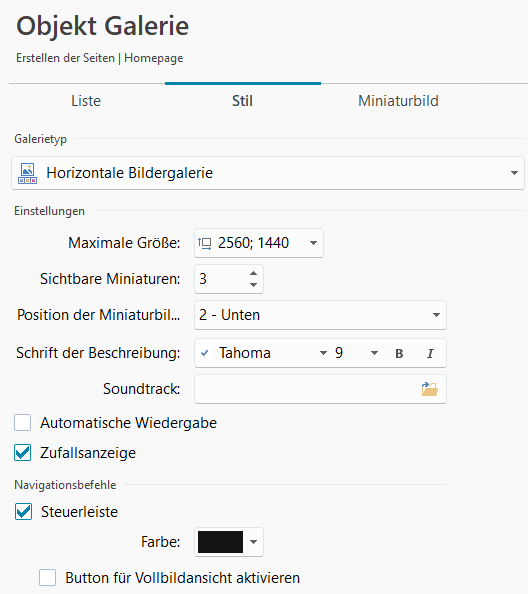Enable Button für Vollbildansicht aktivieren
This screenshot has width=528, height=594.
coord(47,578)
